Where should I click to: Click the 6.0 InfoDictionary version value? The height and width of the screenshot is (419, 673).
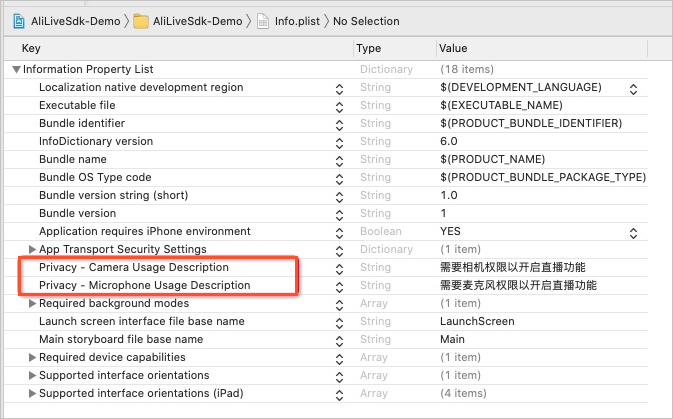click(x=449, y=141)
